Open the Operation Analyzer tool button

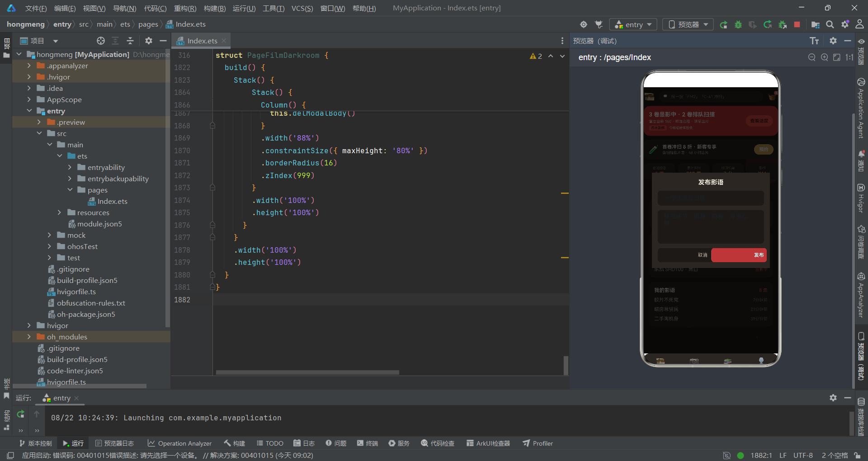(179, 443)
